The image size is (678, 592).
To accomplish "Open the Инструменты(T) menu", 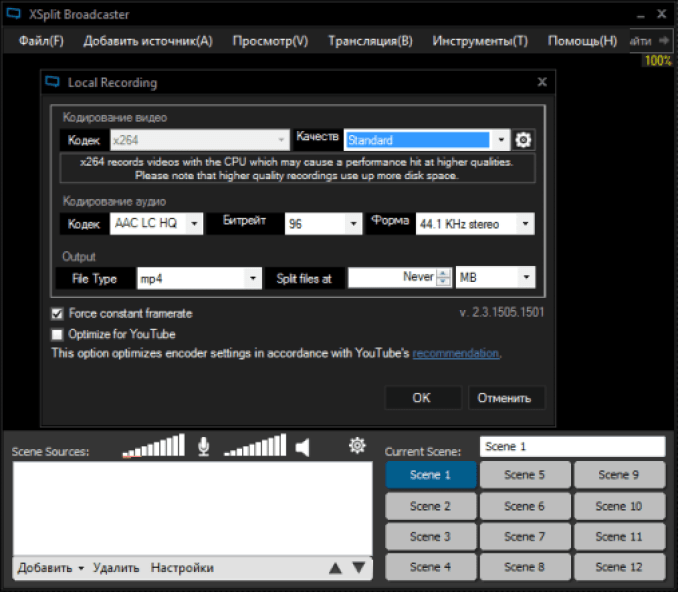I will coord(480,41).
